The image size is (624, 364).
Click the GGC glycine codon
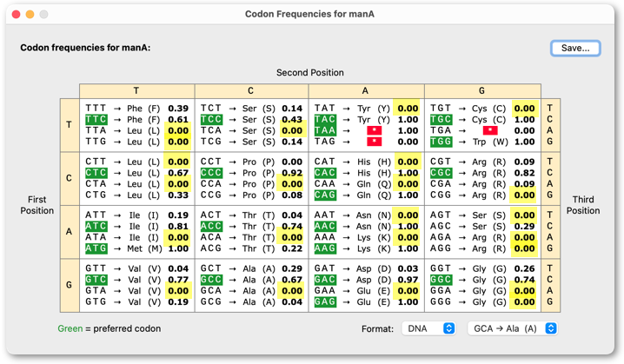[x=441, y=280]
